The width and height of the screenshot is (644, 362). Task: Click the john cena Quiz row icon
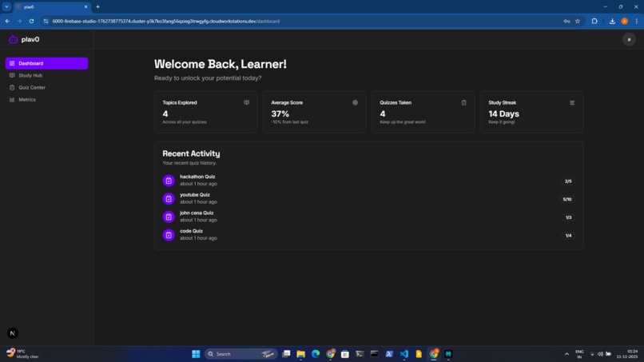pyautogui.click(x=169, y=217)
